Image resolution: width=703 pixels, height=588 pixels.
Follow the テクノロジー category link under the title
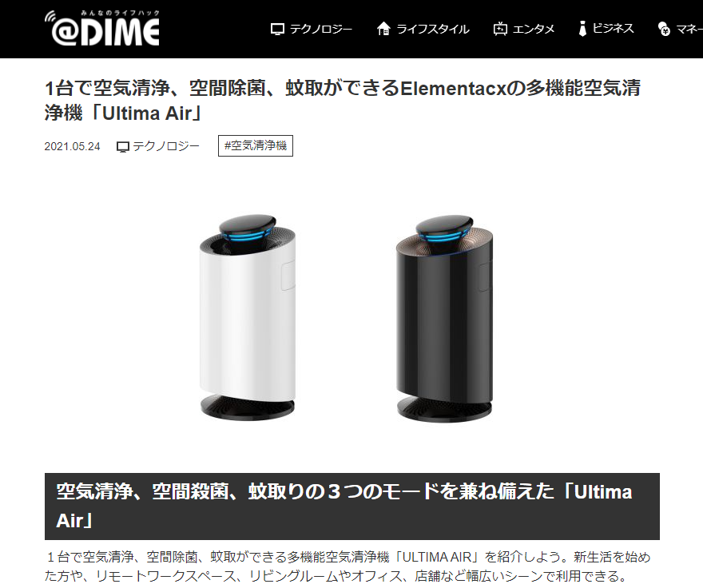pos(158,146)
